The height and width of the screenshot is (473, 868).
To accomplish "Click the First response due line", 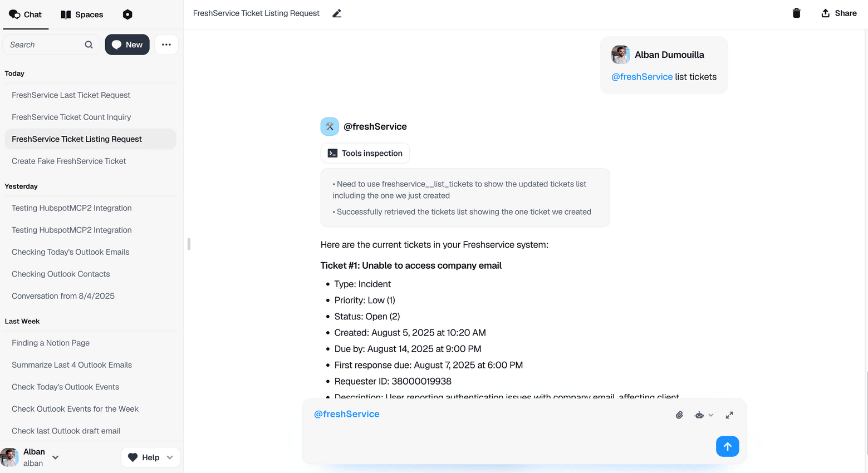I will [429, 365].
